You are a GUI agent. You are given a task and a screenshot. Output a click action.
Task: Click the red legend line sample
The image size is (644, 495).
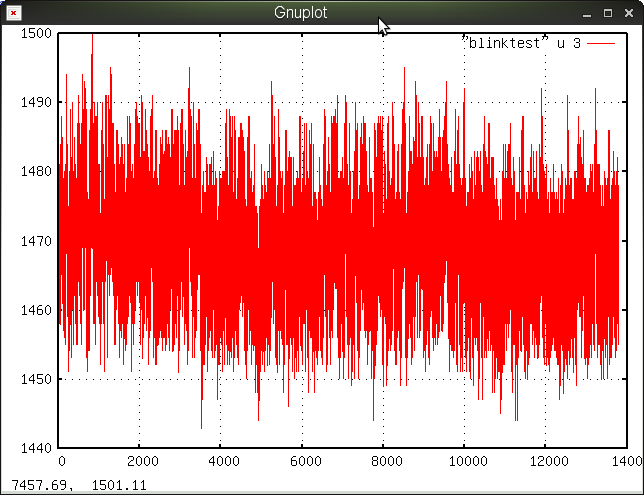[x=601, y=43]
